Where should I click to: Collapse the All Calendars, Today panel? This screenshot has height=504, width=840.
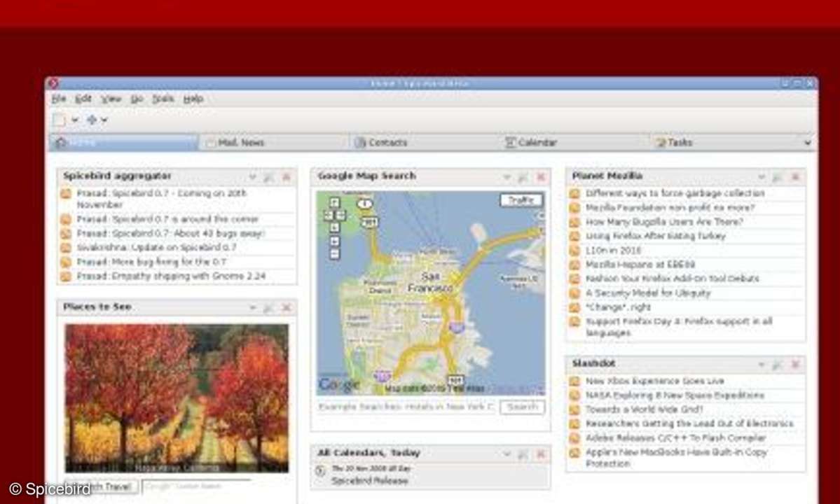click(x=507, y=454)
